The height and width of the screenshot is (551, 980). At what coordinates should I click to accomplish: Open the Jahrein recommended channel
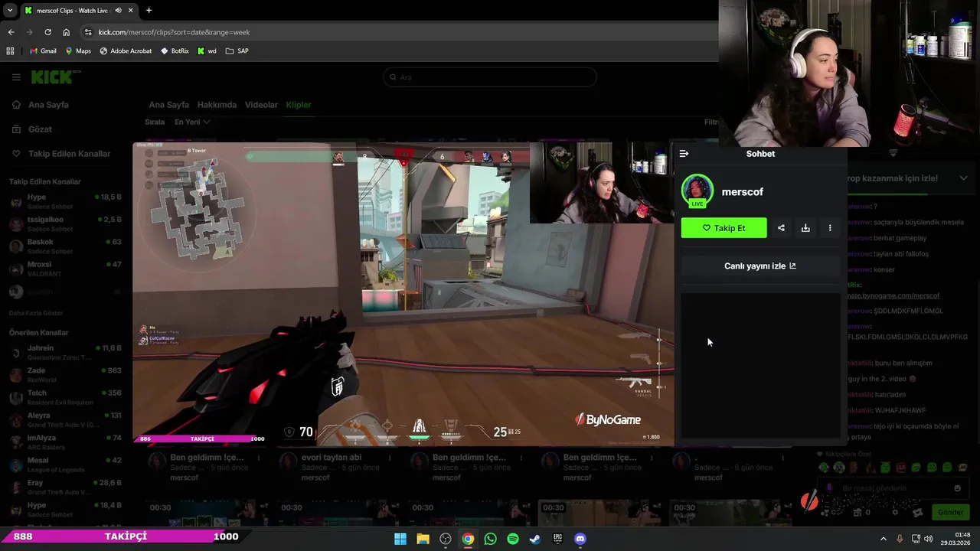pos(65,352)
